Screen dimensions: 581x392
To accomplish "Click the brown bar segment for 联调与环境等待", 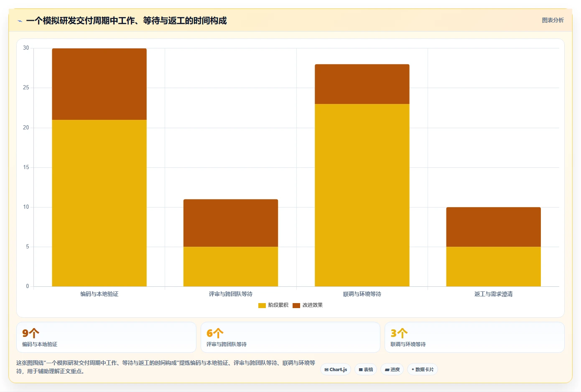I will (x=362, y=84).
